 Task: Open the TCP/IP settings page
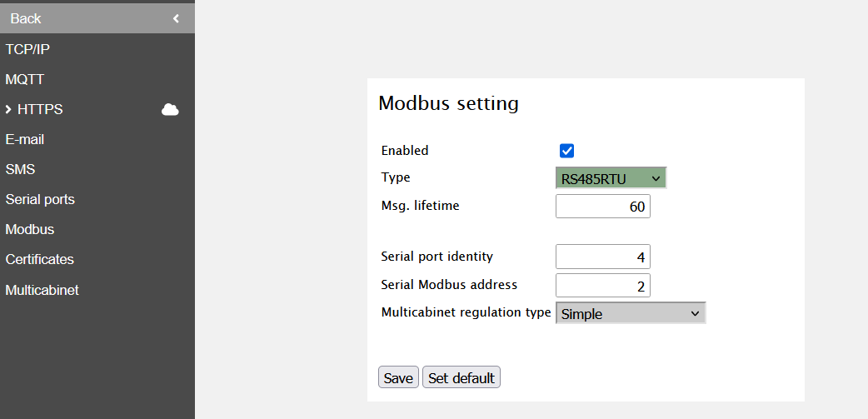pyautogui.click(x=27, y=49)
